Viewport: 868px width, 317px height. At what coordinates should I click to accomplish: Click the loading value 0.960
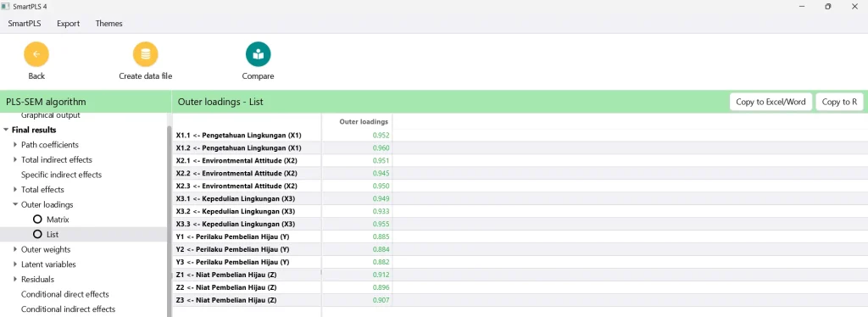click(381, 147)
